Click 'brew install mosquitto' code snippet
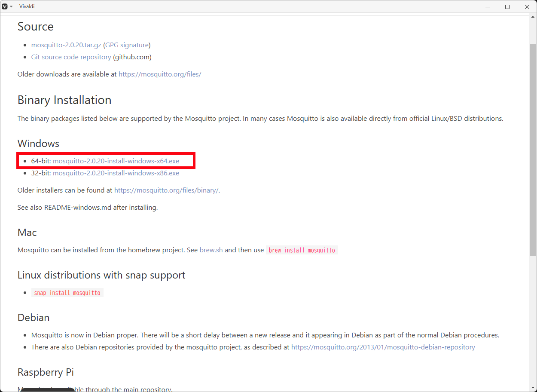Image resolution: width=537 pixels, height=392 pixels. click(x=302, y=250)
